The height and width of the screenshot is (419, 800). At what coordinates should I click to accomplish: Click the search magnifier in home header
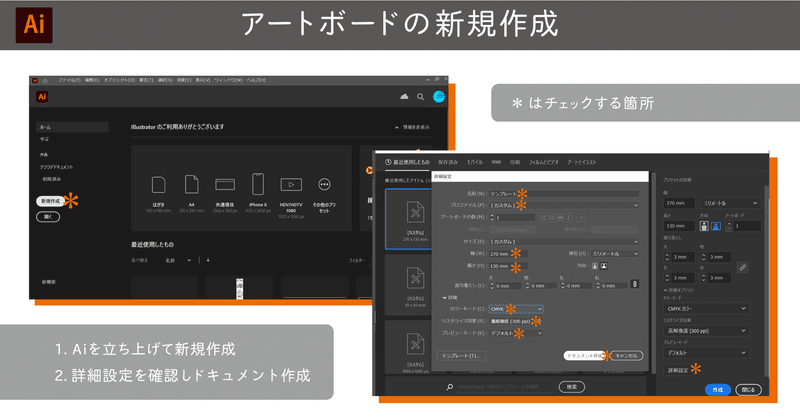click(420, 96)
